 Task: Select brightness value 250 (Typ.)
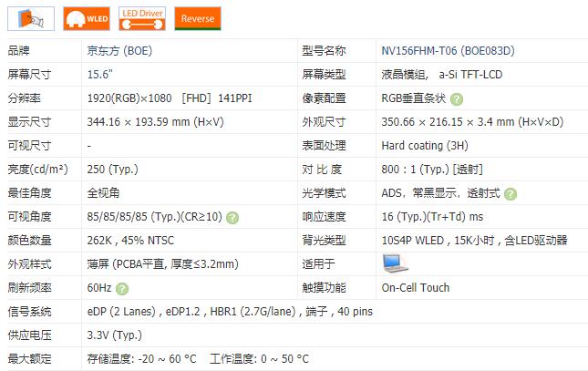pyautogui.click(x=112, y=170)
